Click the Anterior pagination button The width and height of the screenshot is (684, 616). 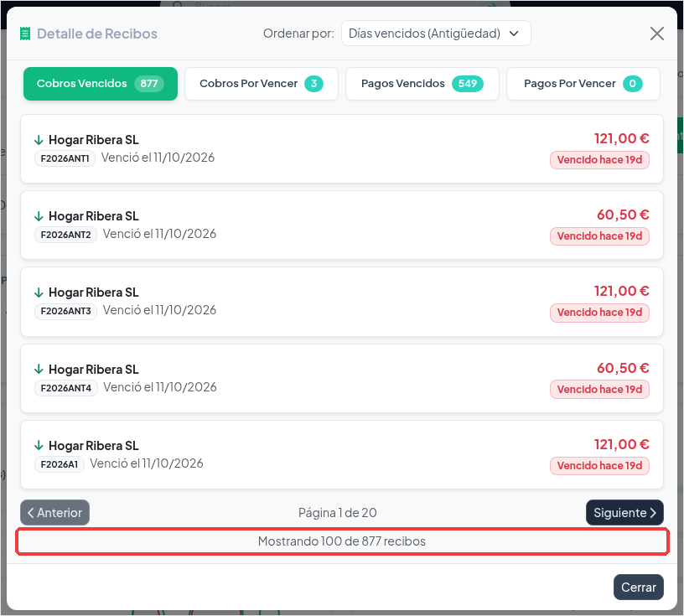pos(55,513)
